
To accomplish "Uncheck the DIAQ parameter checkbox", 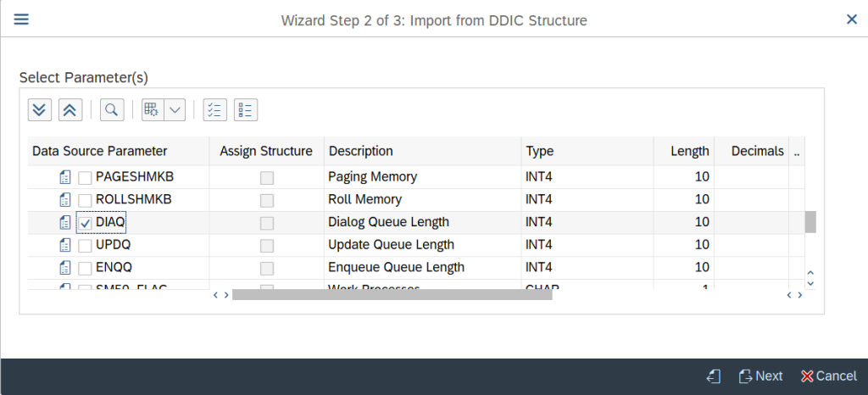I will [86, 223].
